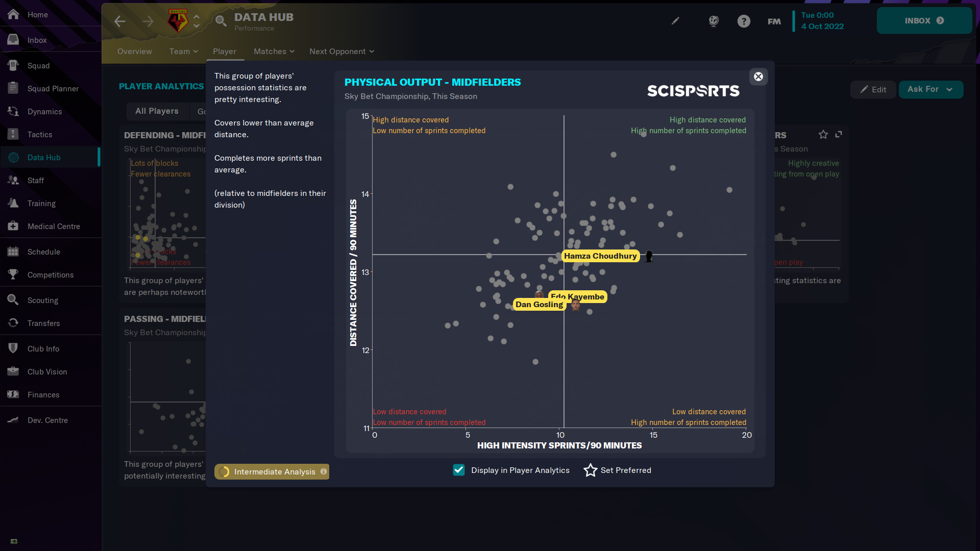Open the search magnifier
The width and height of the screenshot is (980, 551).
[220, 21]
